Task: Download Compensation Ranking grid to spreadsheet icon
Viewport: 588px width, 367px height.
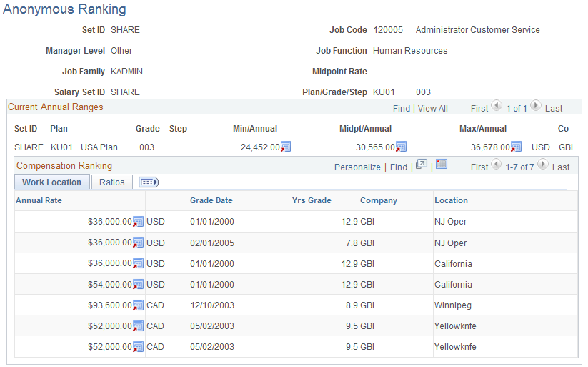Action: coord(442,164)
